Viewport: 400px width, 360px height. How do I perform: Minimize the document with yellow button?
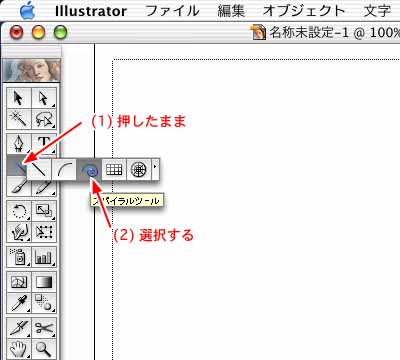[x=38, y=33]
